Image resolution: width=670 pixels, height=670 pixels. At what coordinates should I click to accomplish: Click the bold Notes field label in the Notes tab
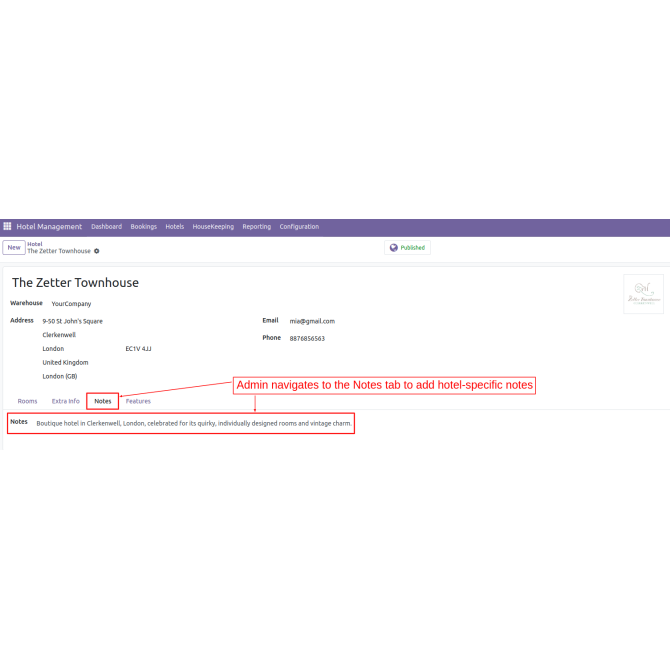19,422
